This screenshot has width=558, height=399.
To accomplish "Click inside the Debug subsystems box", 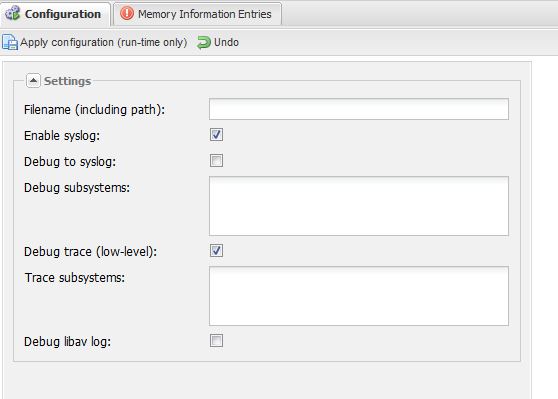I will click(359, 206).
